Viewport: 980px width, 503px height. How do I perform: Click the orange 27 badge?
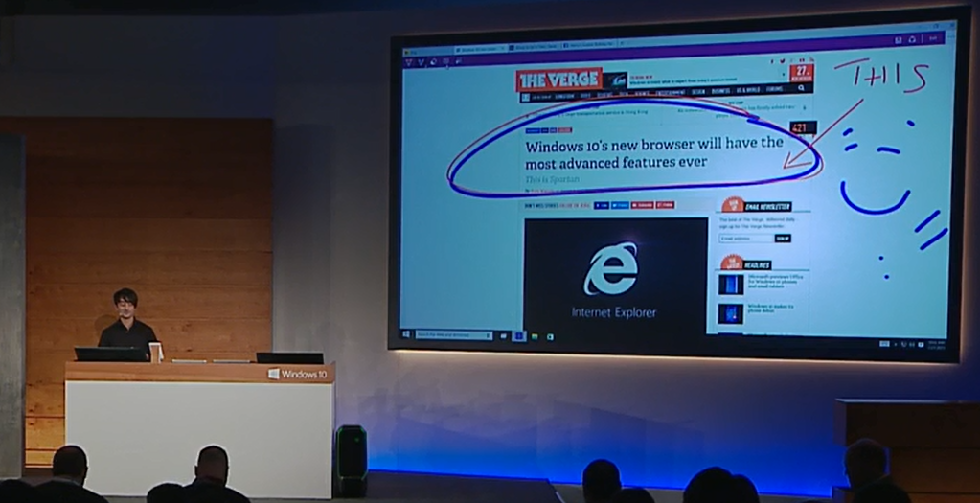click(x=802, y=71)
